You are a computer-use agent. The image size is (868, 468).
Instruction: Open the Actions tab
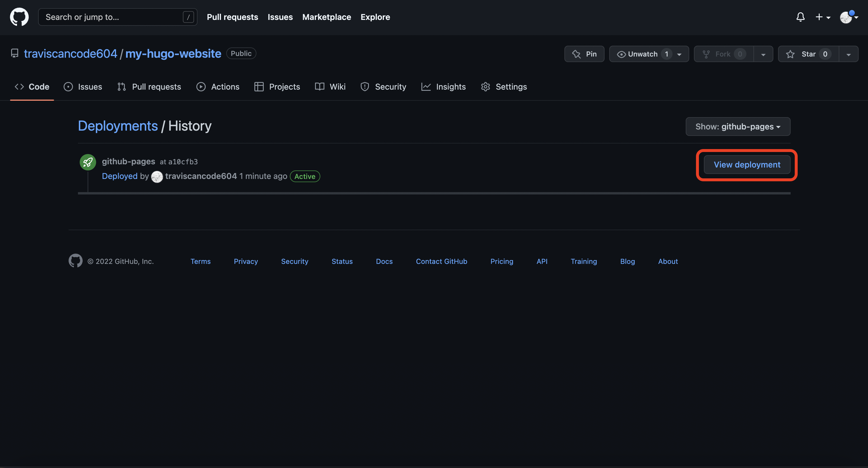pos(218,86)
